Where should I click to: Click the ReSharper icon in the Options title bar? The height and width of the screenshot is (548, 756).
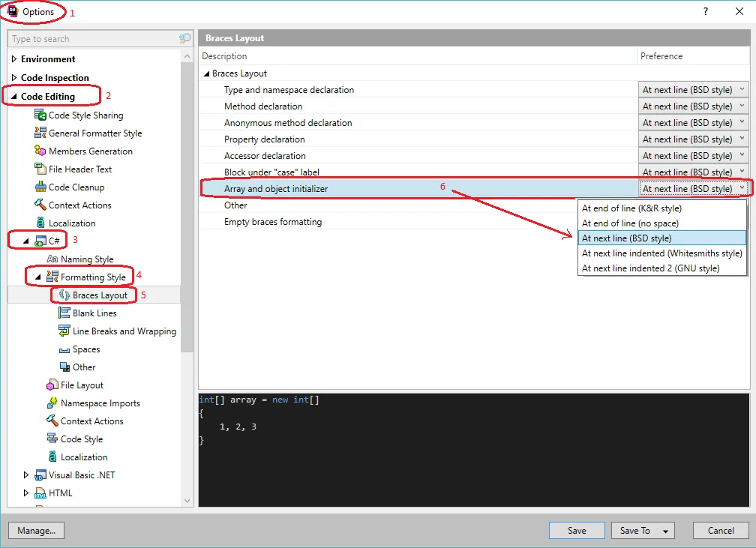(13, 11)
